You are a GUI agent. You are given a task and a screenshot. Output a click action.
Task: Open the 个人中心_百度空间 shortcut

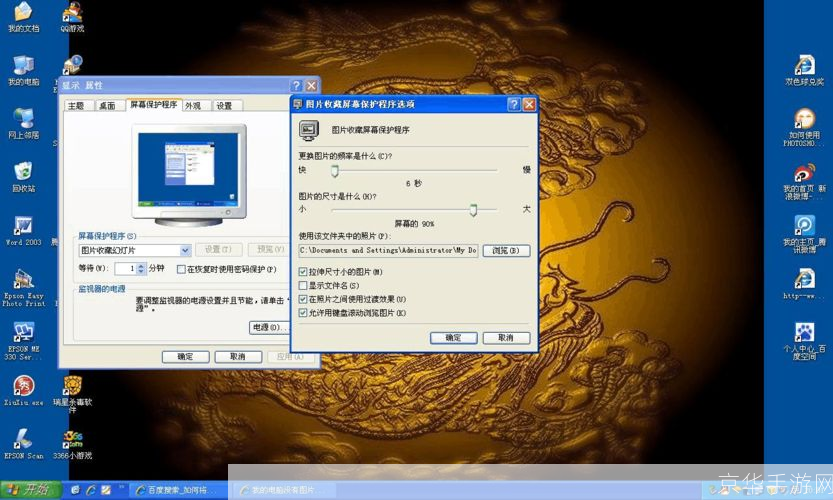[x=804, y=341]
